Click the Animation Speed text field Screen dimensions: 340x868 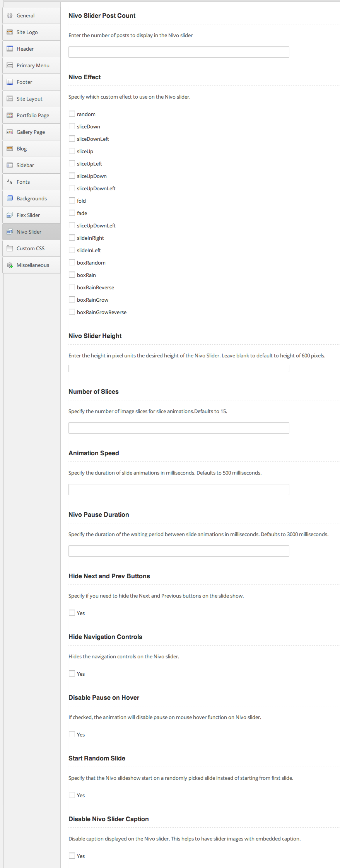(x=178, y=489)
